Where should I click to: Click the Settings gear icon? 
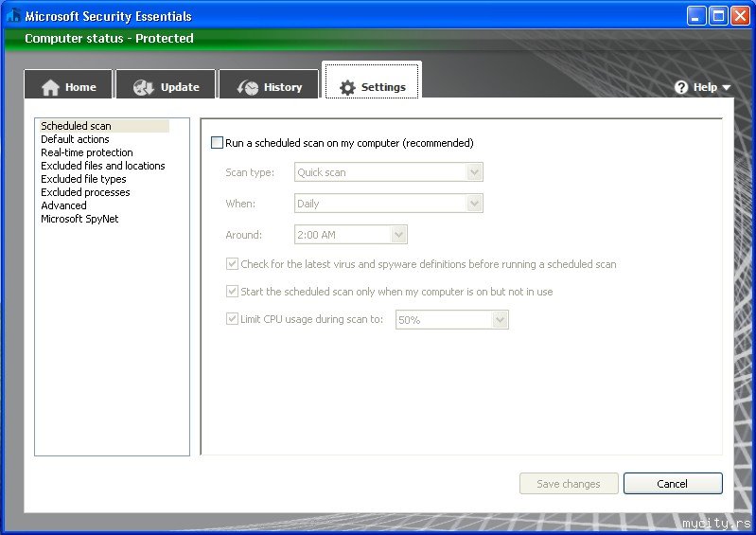pyautogui.click(x=347, y=87)
